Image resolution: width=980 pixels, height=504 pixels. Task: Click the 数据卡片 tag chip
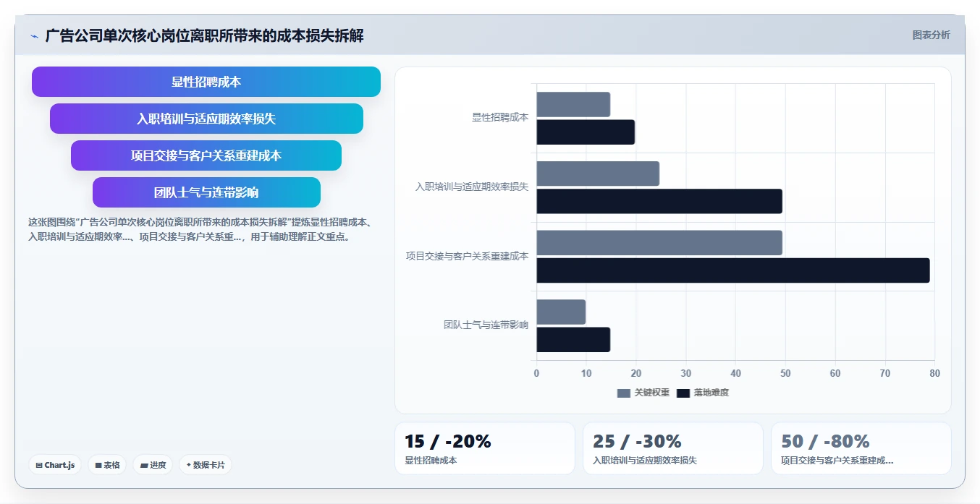pyautogui.click(x=205, y=465)
